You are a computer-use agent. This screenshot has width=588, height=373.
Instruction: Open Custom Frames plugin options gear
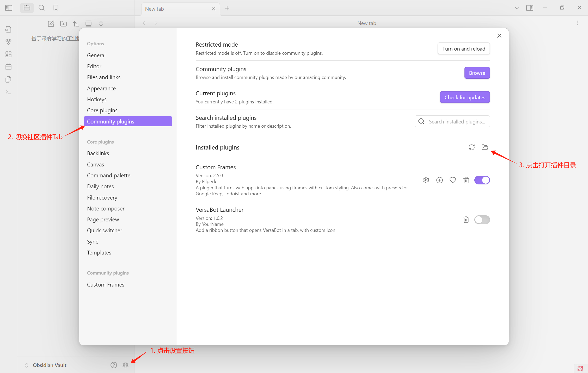[426, 180]
